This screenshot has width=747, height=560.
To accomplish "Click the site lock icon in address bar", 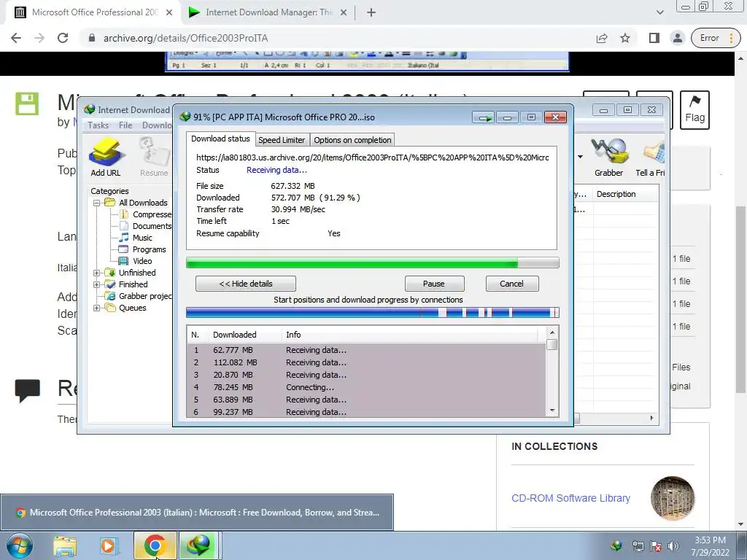I will (92, 38).
